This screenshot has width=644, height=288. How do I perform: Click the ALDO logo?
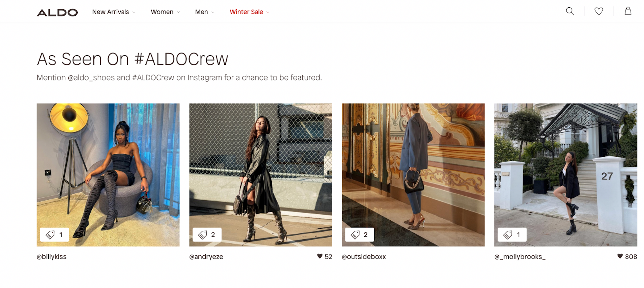pos(57,12)
